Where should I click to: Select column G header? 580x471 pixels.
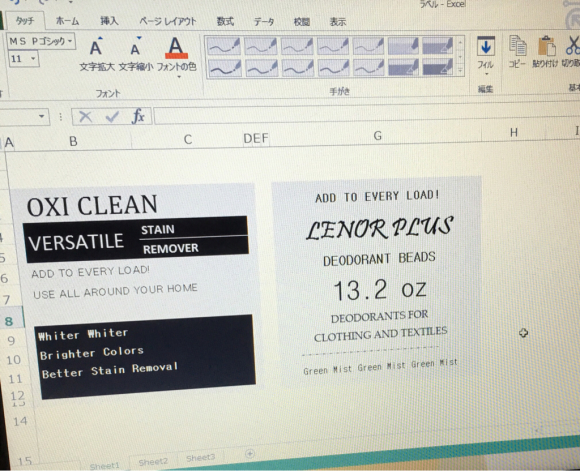[377, 136]
